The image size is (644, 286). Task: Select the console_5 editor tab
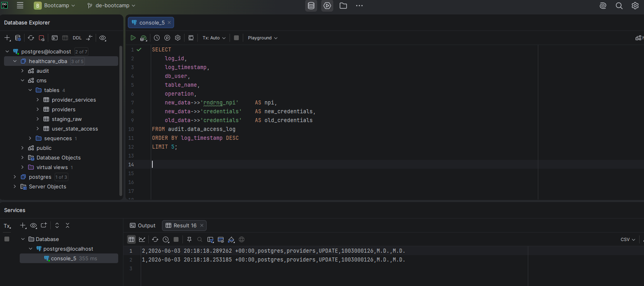coord(151,22)
